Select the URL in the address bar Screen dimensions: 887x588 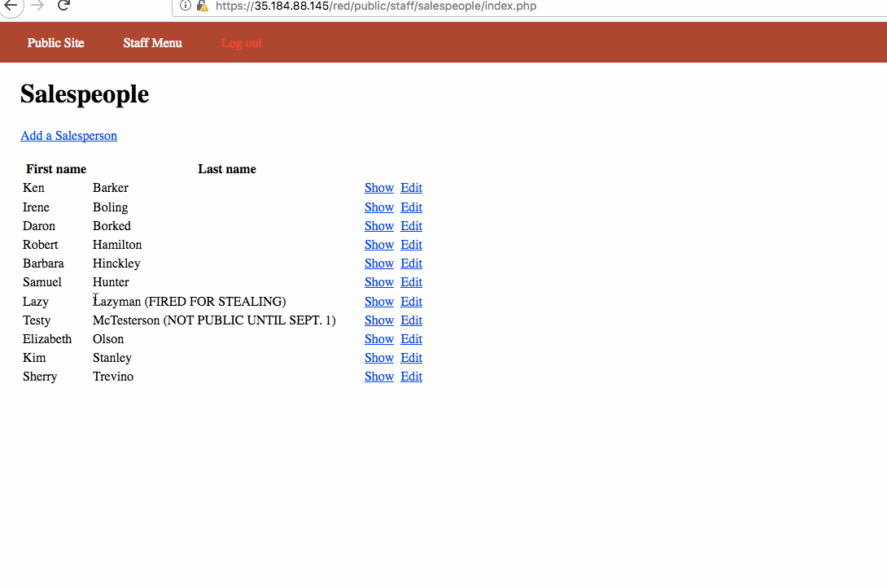tap(374, 7)
